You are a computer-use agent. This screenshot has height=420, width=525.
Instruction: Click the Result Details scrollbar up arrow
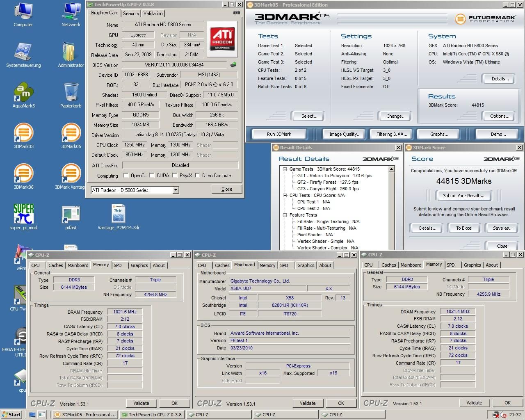[391, 169]
